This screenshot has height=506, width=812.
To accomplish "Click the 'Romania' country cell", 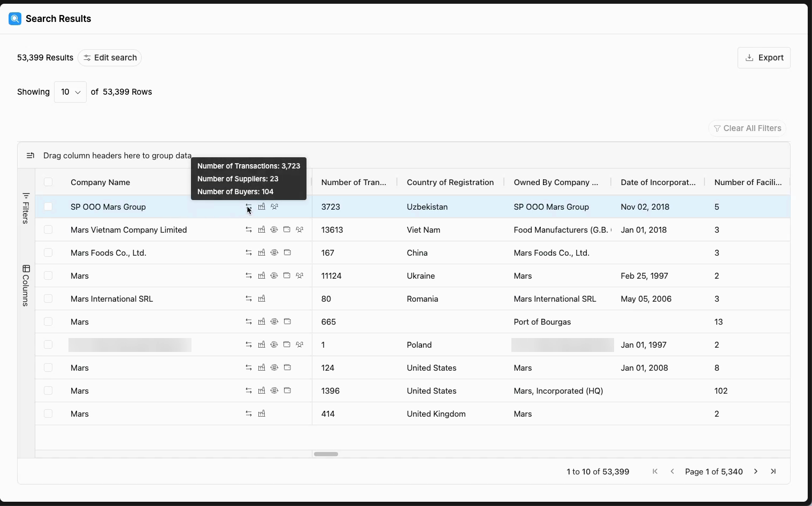I will pyautogui.click(x=422, y=298).
